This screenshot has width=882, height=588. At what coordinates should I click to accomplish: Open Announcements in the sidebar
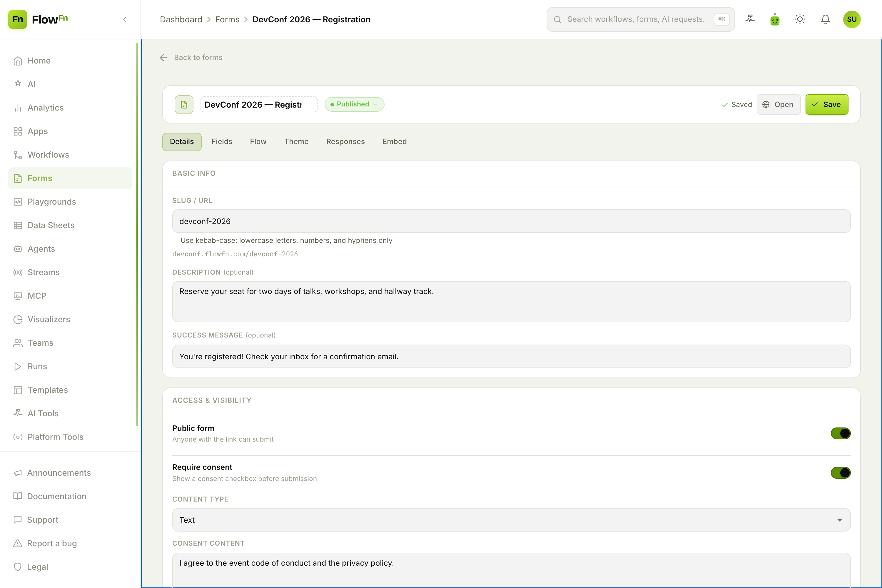click(70, 472)
